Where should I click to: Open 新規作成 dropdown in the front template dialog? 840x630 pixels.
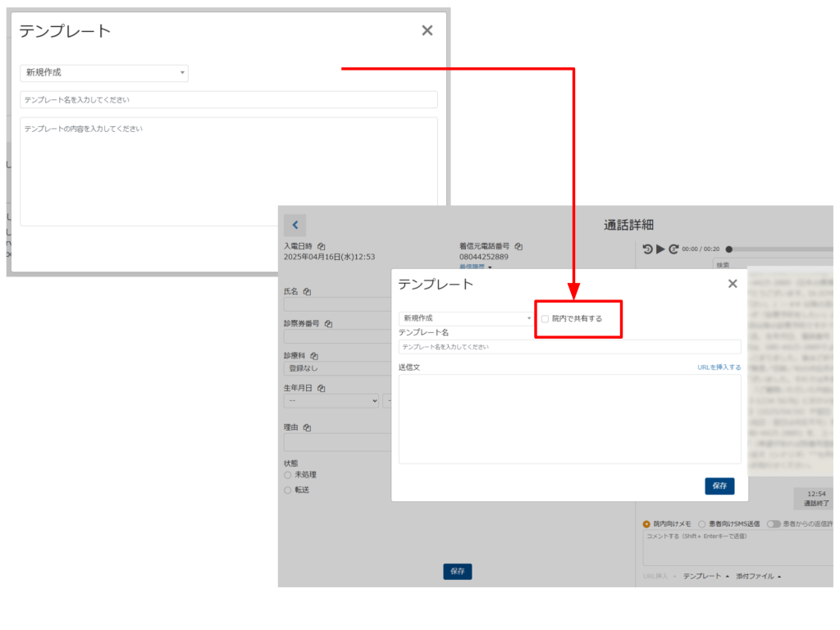[x=465, y=317]
